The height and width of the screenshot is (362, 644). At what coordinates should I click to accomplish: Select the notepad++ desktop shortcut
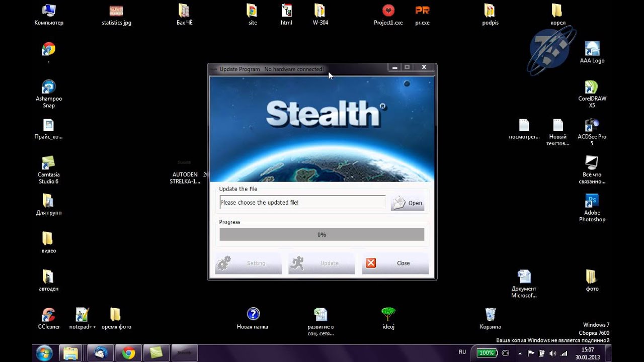click(x=83, y=318)
